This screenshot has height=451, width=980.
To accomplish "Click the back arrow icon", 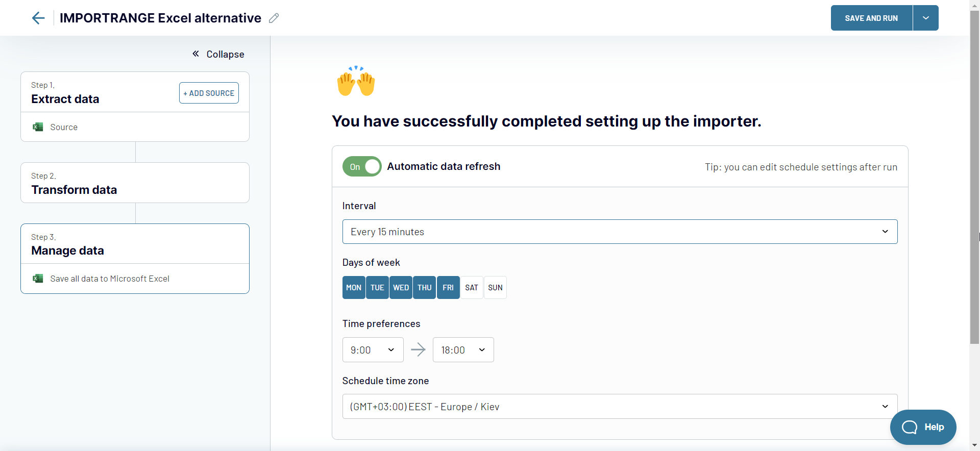I will pyautogui.click(x=38, y=18).
